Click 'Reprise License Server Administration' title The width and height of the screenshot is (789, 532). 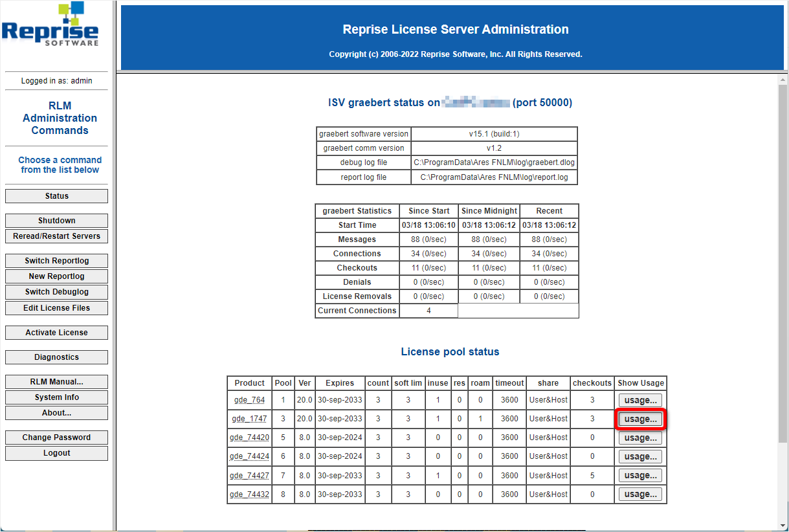click(x=456, y=29)
